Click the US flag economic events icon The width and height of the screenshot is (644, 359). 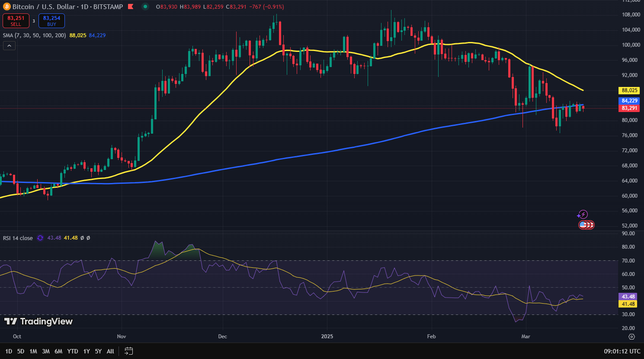click(586, 225)
